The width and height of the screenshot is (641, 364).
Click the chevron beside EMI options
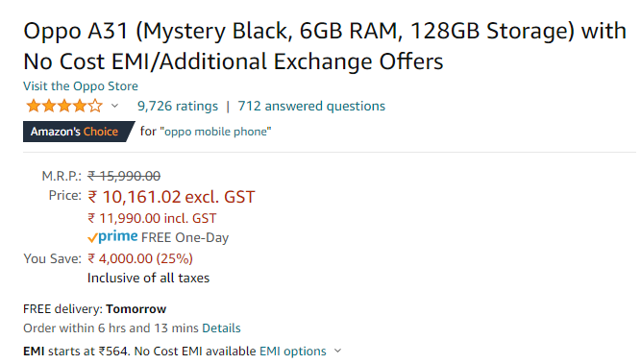pyautogui.click(x=337, y=351)
